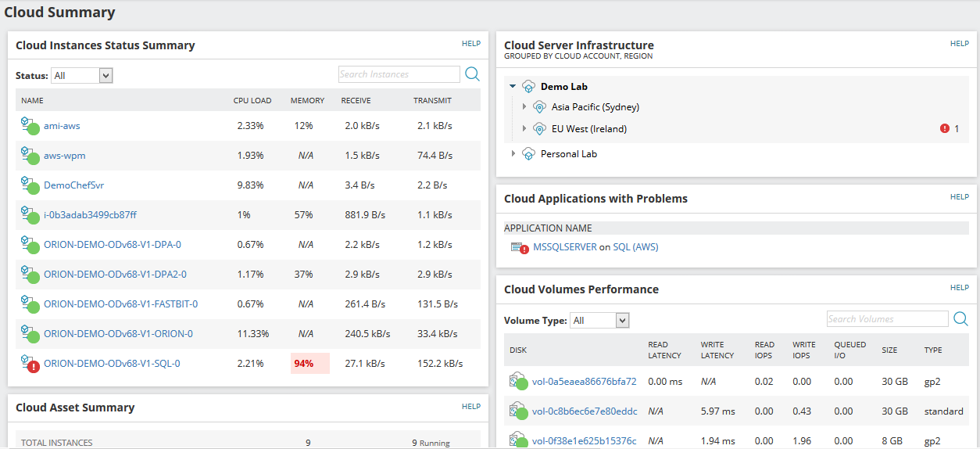Open the DemoChefSvr instance link
This screenshot has width=980, height=449.
point(73,185)
